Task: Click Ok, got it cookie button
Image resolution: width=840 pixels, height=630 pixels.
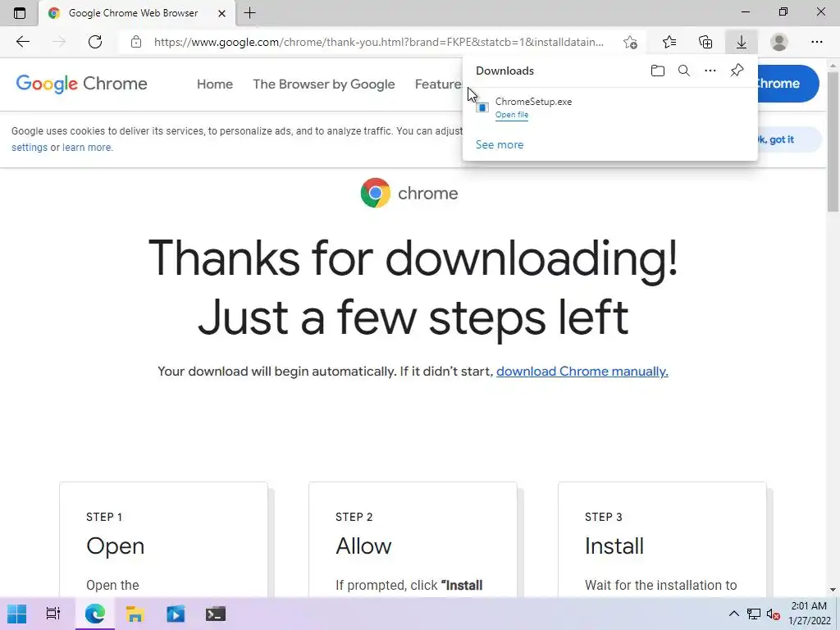Action: (788, 139)
